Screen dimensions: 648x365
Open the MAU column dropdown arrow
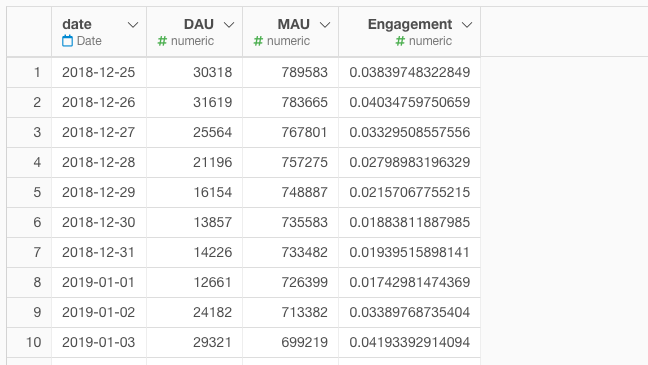[x=325, y=25]
